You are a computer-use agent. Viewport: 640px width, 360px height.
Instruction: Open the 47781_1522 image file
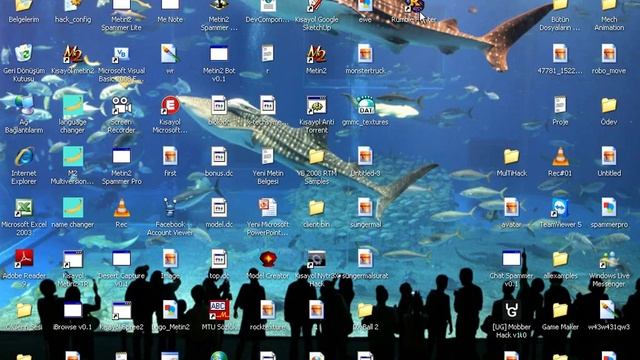pyautogui.click(x=560, y=54)
